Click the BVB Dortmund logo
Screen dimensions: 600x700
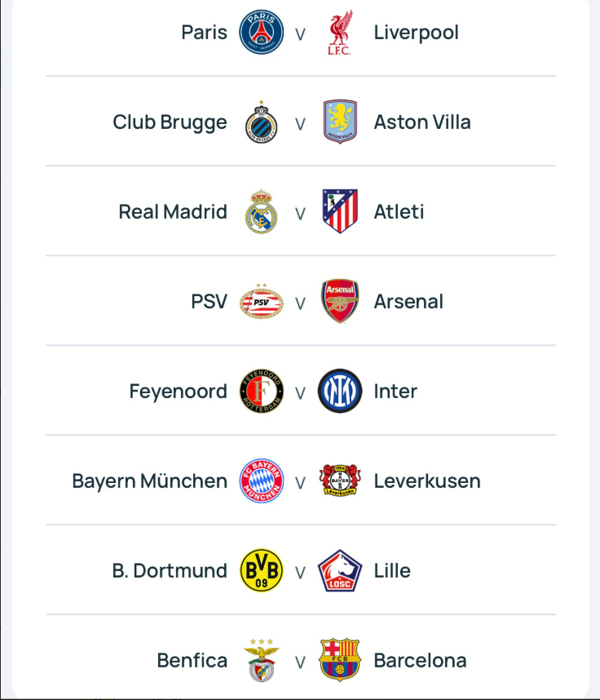pos(261,571)
